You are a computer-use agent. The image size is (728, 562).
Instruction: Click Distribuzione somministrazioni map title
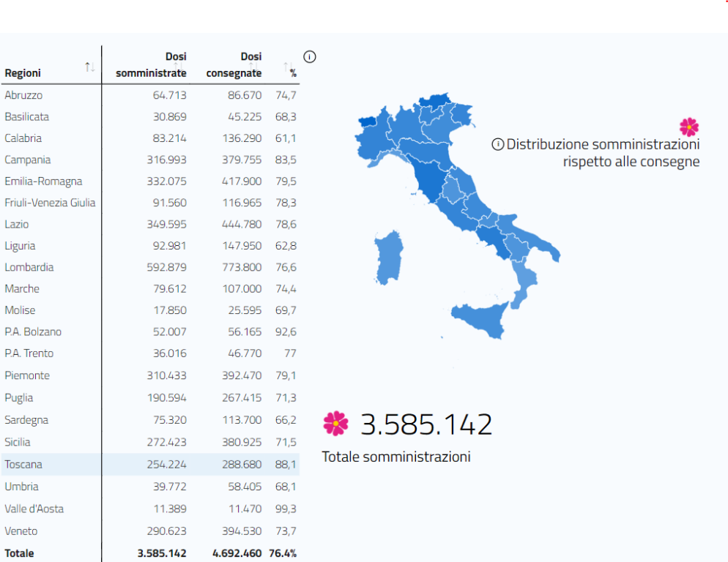coord(603,153)
